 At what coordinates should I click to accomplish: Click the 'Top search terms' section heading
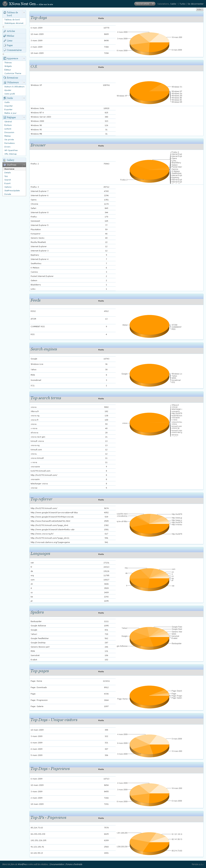pyautogui.click(x=46, y=398)
